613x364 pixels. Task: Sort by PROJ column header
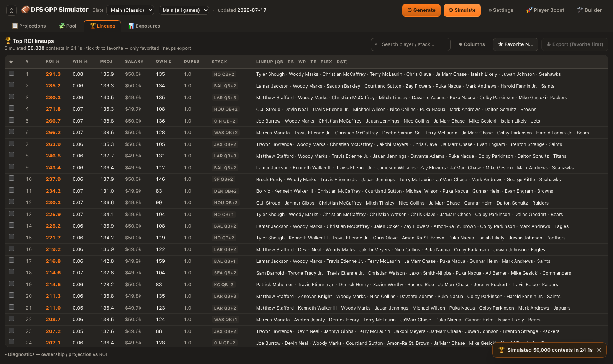tap(107, 62)
